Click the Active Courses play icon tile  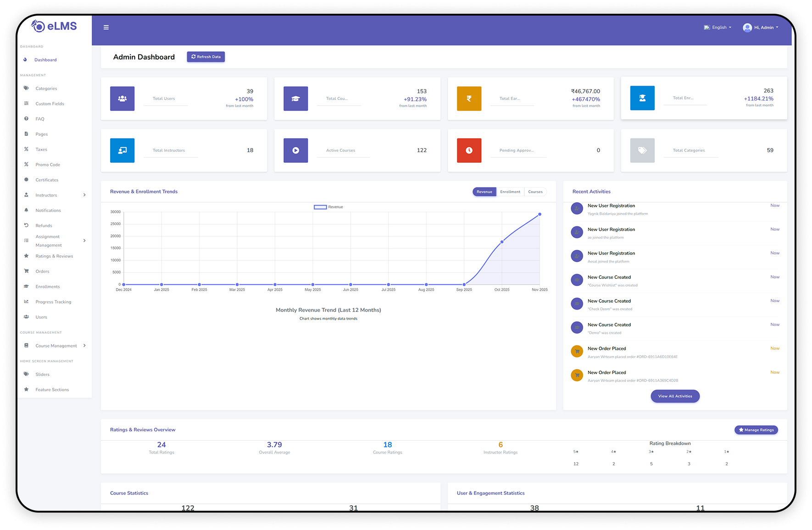(x=295, y=150)
